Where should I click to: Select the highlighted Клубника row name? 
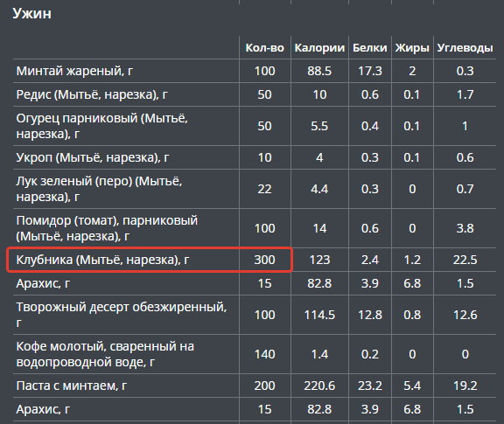(103, 260)
